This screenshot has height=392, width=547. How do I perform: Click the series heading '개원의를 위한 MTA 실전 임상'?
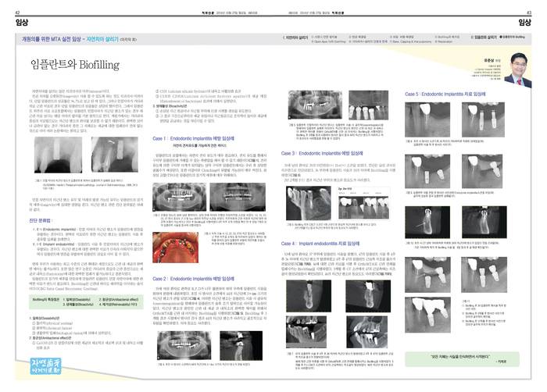point(52,39)
